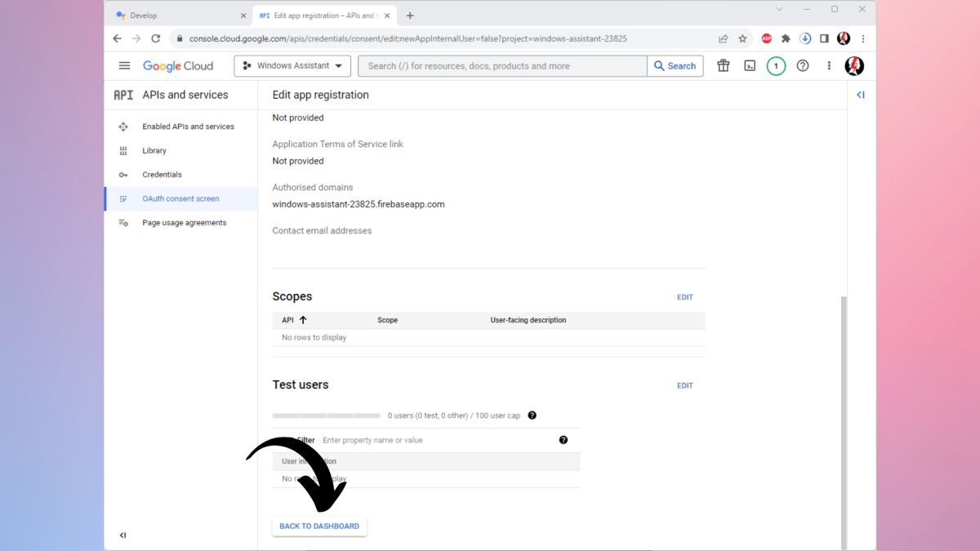Image resolution: width=980 pixels, height=551 pixels.
Task: Click the Credentials key icon
Action: point(123,175)
